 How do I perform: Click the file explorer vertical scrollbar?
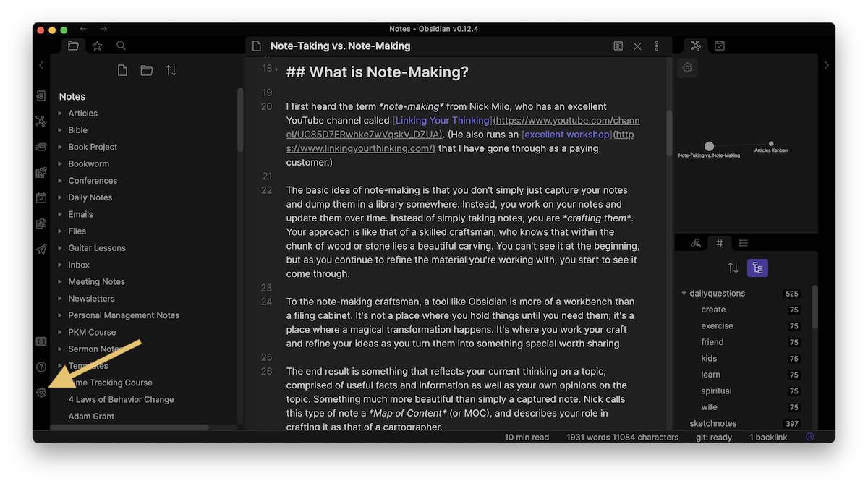[240, 119]
